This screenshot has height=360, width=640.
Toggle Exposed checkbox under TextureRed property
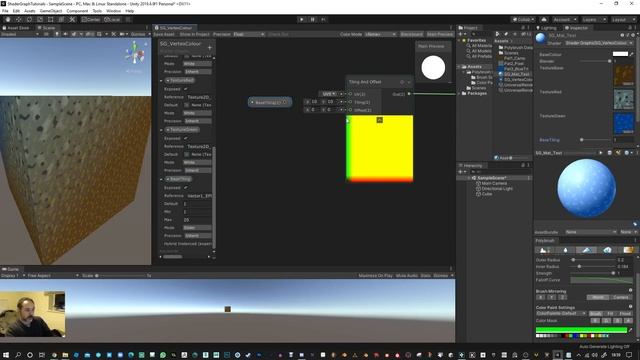(x=186, y=89)
